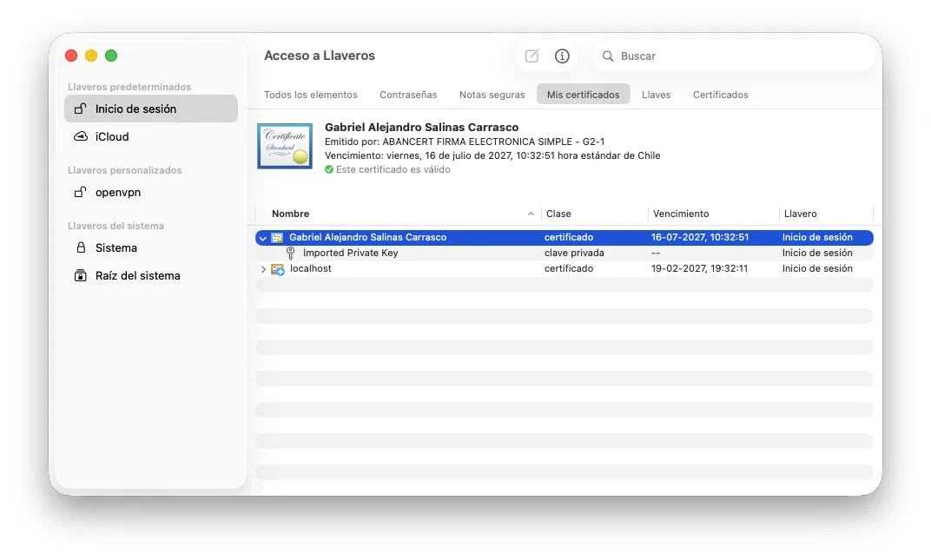Collapse the Gabriel Alejandro Salinas Carrasco row

pos(262,238)
